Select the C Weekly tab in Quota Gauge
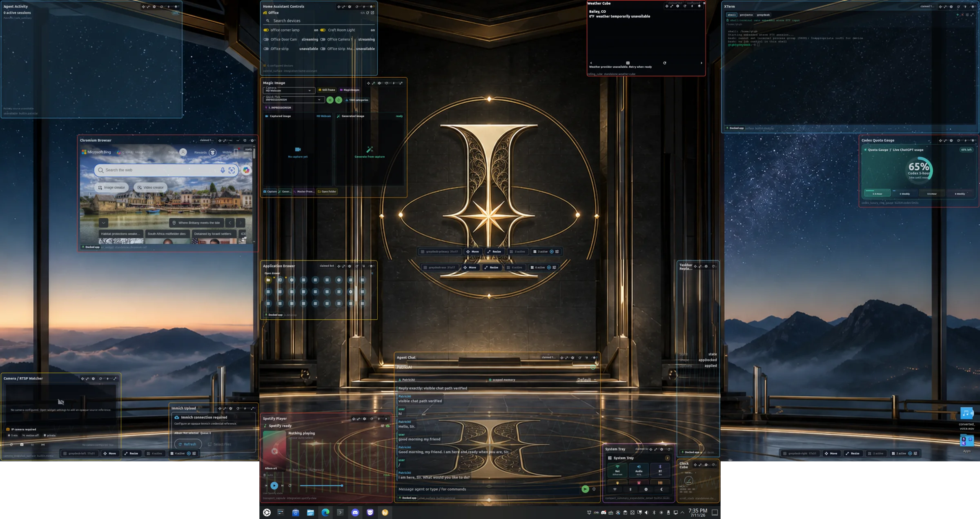This screenshot has height=519, width=980. point(905,194)
